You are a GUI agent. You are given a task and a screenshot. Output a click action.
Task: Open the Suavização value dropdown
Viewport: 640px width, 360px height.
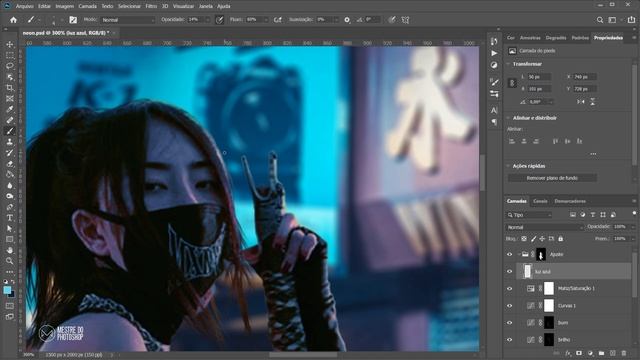tap(337, 20)
